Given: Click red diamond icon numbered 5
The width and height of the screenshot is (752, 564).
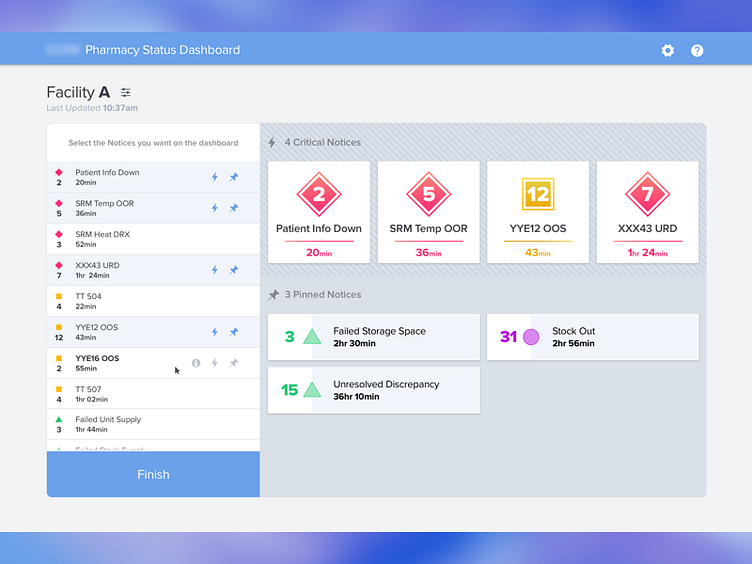Looking at the screenshot, I should [x=429, y=194].
